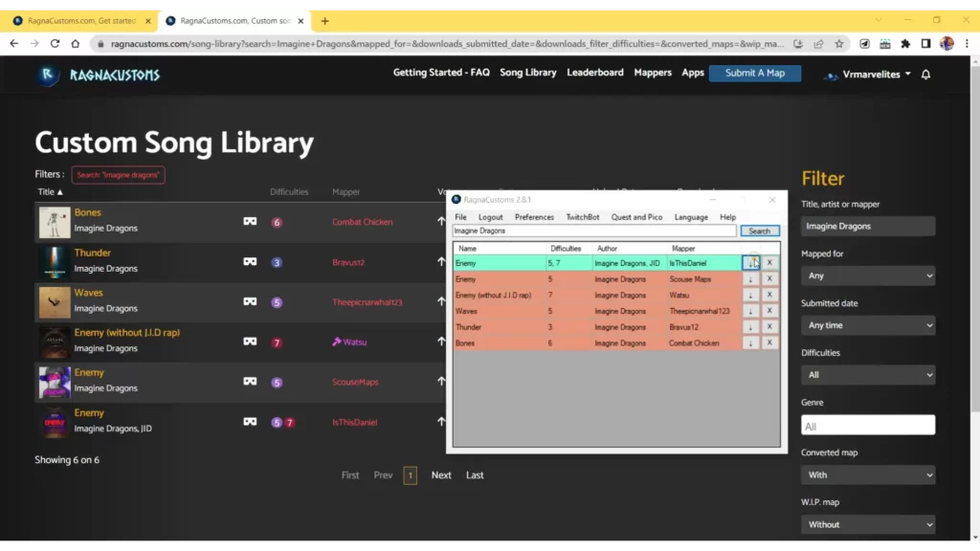Open the File menu in RagnaCustoms app

click(x=460, y=217)
